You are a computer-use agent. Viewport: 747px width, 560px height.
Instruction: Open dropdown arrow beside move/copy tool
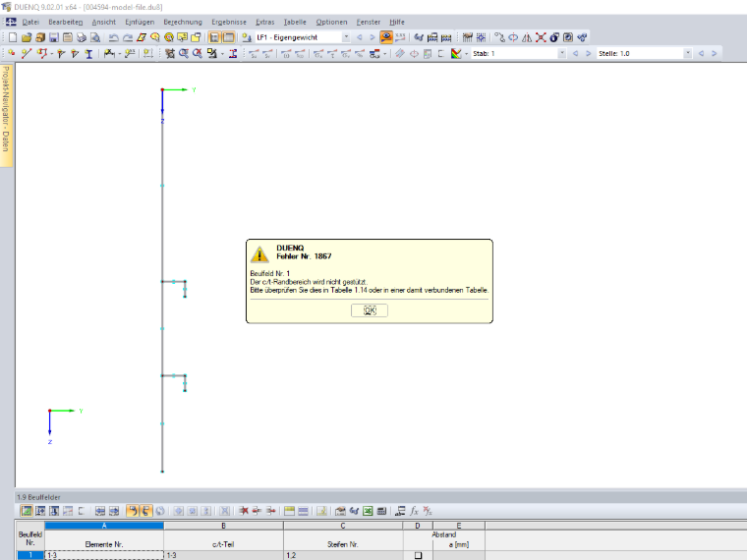pos(223,54)
